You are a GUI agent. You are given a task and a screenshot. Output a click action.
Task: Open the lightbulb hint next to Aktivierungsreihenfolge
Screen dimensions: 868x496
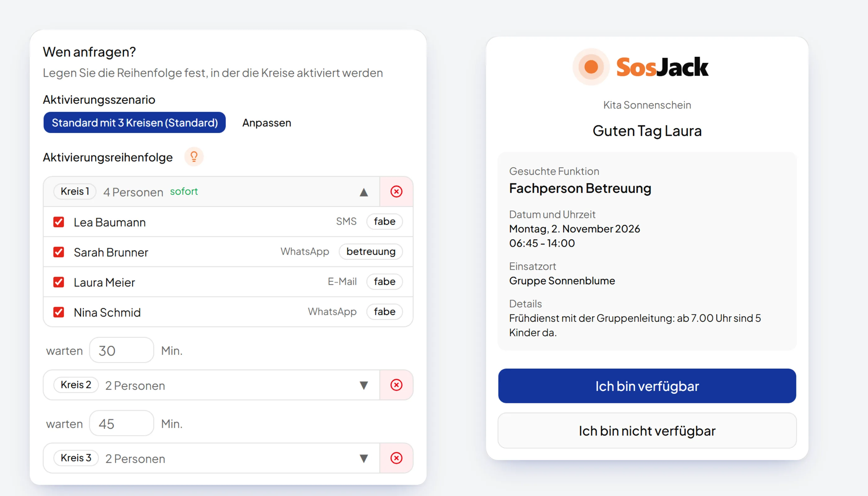click(194, 157)
